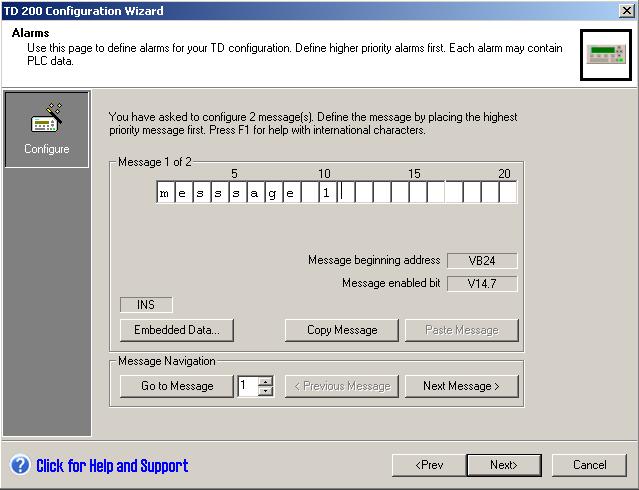Viewport: 639px width, 490px height.
Task: Click the 'Message Navigation' group label
Action: click(x=167, y=361)
